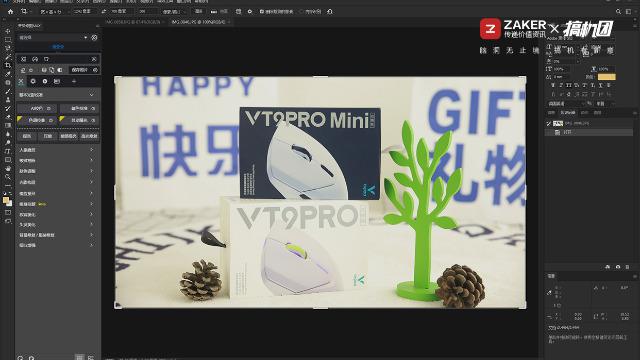
Task: Toggle All Caps in Character panel
Action: [569, 85]
